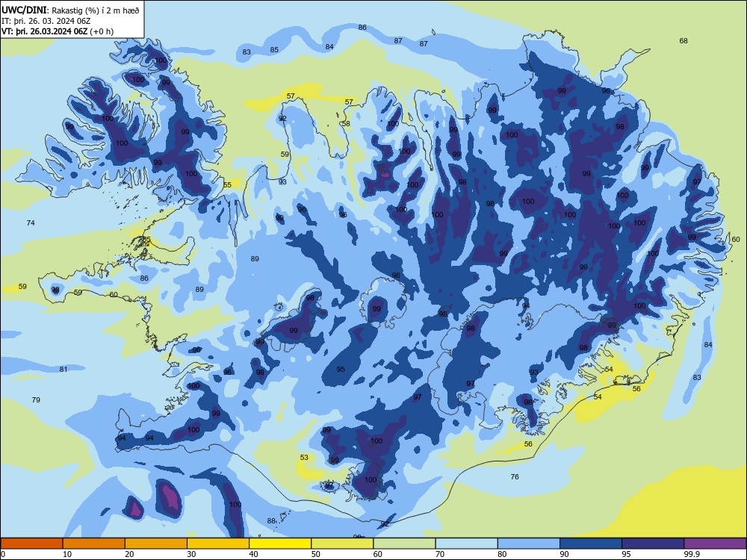Click the title text 'UWC/DINI: Rakastig (%) í 2 m hæð'
The width and height of the screenshot is (747, 560).
pyautogui.click(x=70, y=10)
